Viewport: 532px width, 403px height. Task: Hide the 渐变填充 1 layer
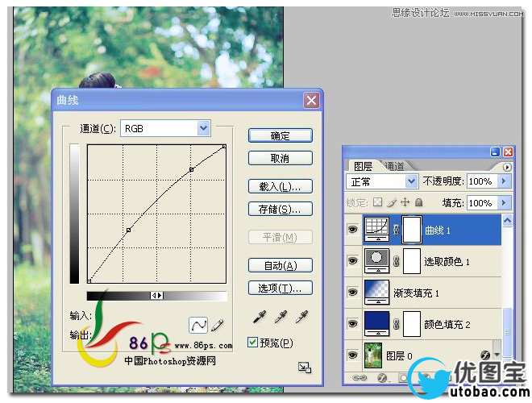point(353,292)
